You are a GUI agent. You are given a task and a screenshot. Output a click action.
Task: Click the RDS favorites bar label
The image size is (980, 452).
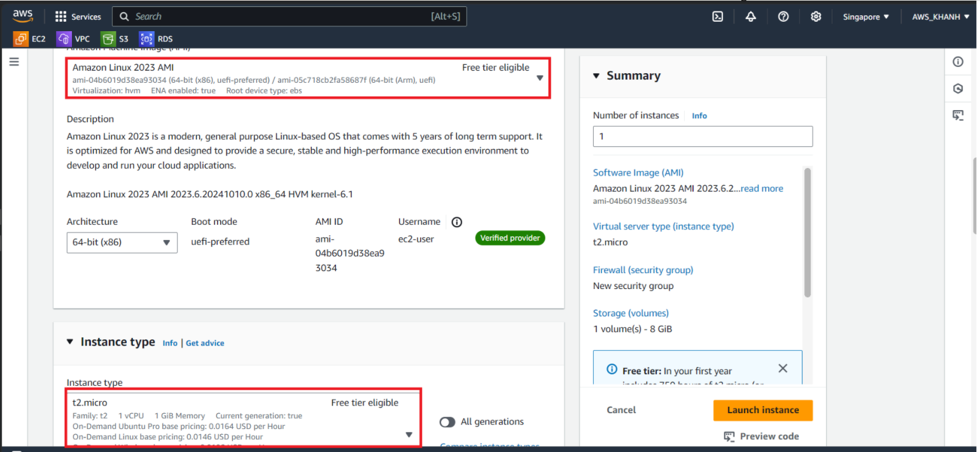pyautogui.click(x=165, y=39)
